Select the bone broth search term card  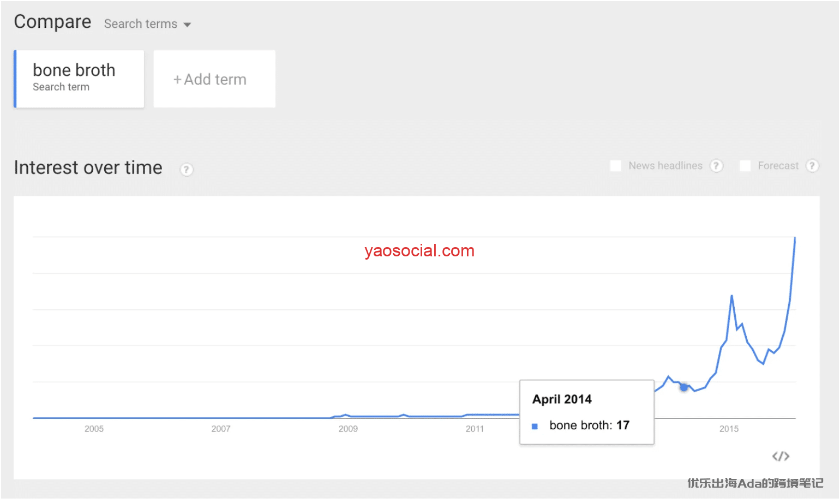[79, 79]
